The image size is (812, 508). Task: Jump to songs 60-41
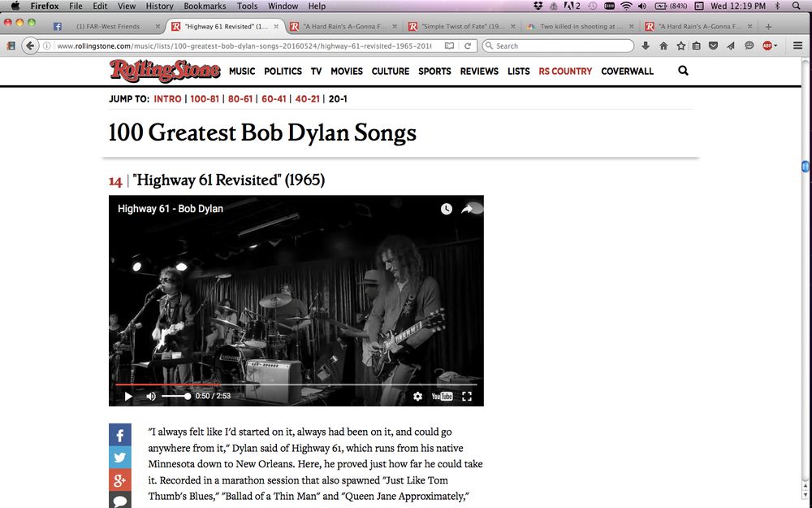click(274, 98)
